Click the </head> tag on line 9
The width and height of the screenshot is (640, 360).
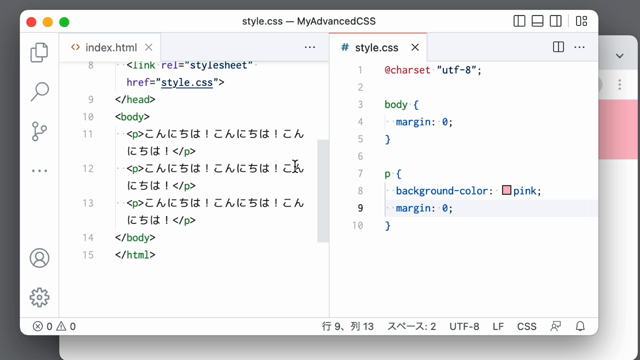pos(135,100)
